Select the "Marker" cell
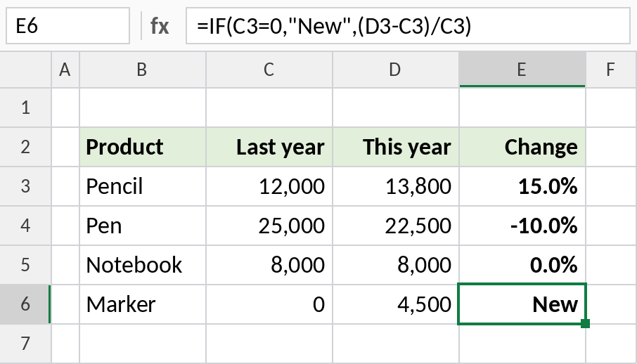The image size is (637, 364). click(143, 304)
